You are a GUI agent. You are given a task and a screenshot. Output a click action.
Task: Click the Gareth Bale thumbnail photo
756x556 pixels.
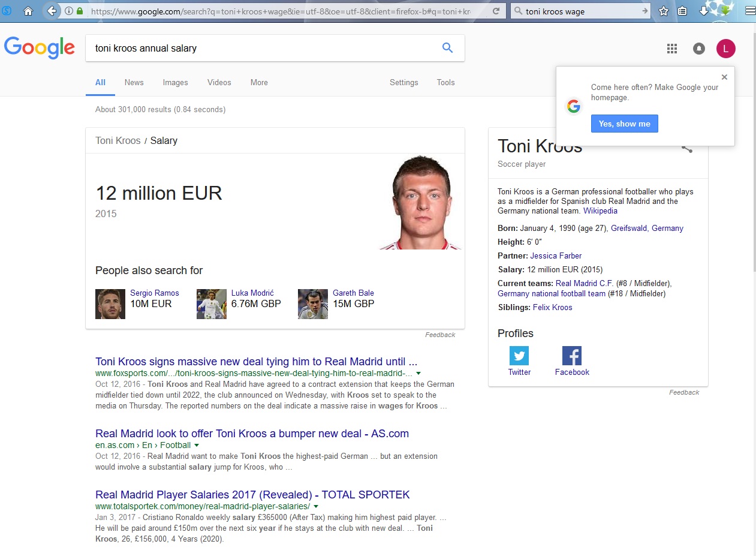[x=313, y=304]
